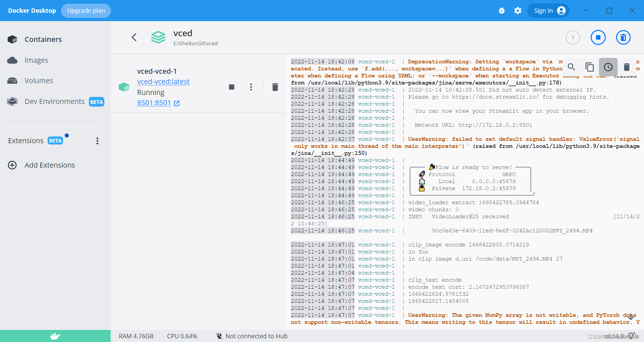Click the user avatar icon in Sign in
This screenshot has width=644, height=342.
(x=561, y=11)
